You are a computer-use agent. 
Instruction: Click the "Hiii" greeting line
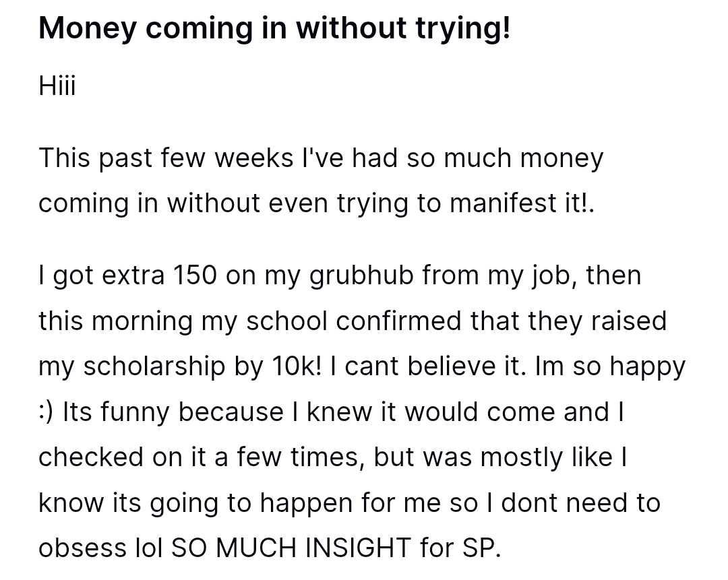57,86
